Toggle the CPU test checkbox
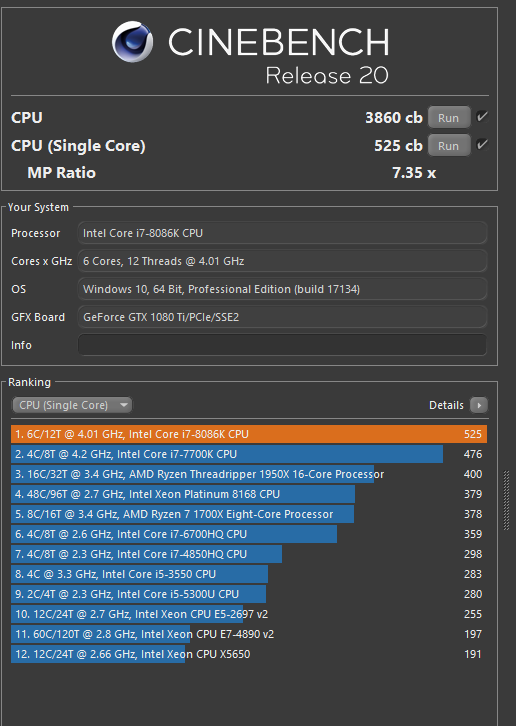The width and height of the screenshot is (516, 726). 482,117
